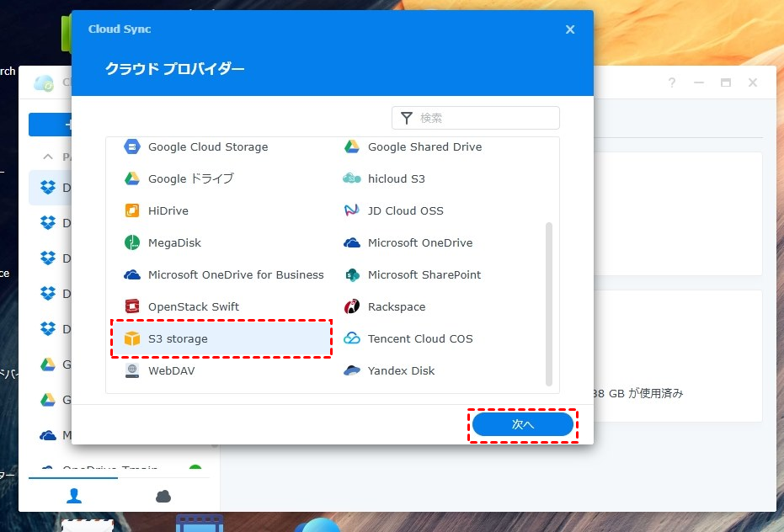Click the filter funnel icon in search box
The height and width of the screenshot is (532, 784).
click(x=407, y=118)
